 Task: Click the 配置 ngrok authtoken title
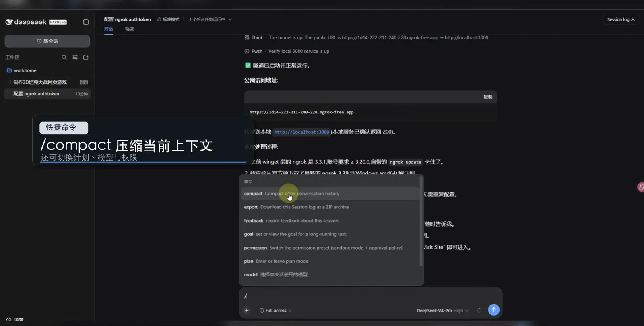[x=127, y=19]
